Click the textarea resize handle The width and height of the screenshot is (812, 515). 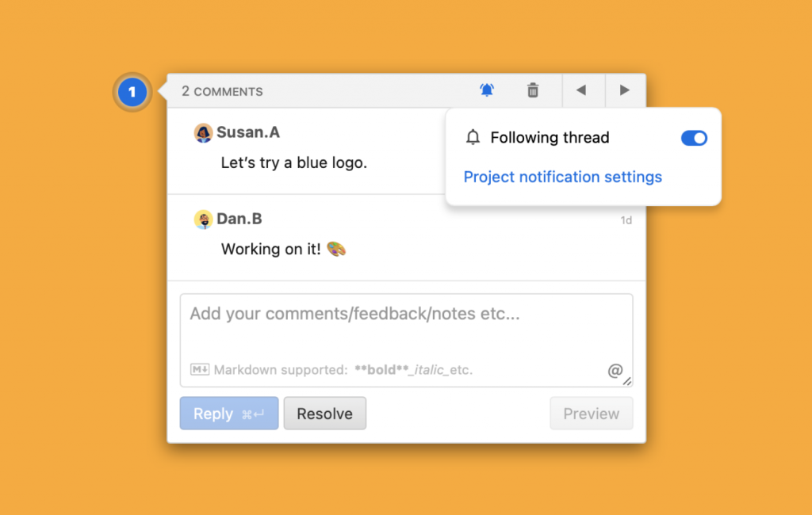click(x=627, y=381)
